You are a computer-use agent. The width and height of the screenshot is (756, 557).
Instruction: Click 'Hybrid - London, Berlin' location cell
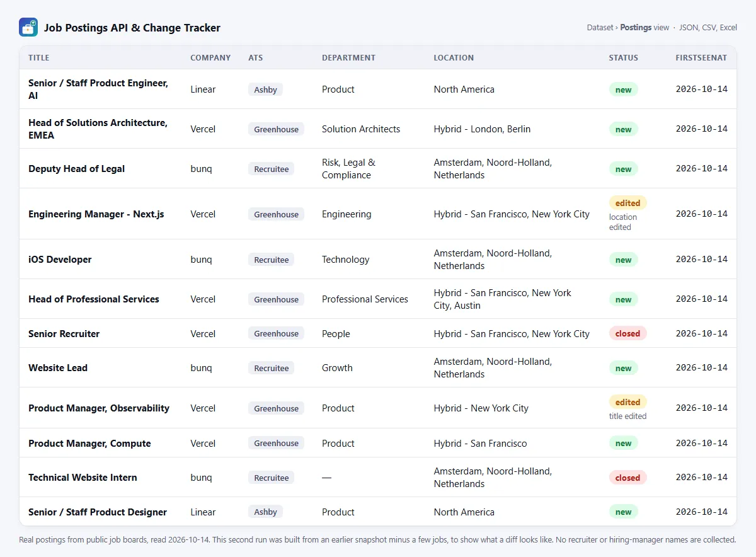pos(482,129)
